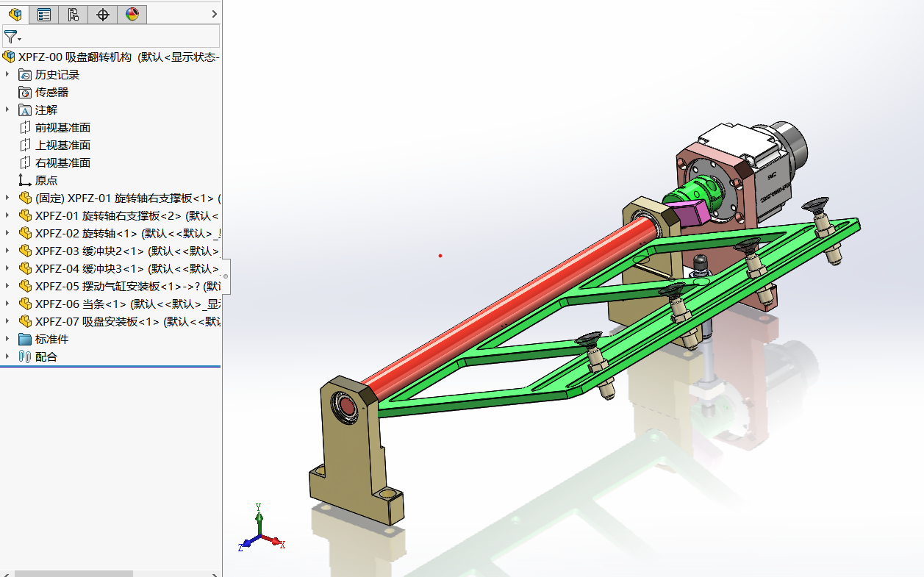Switch to the ConfigurationManager tab
924x577 pixels.
tap(73, 14)
